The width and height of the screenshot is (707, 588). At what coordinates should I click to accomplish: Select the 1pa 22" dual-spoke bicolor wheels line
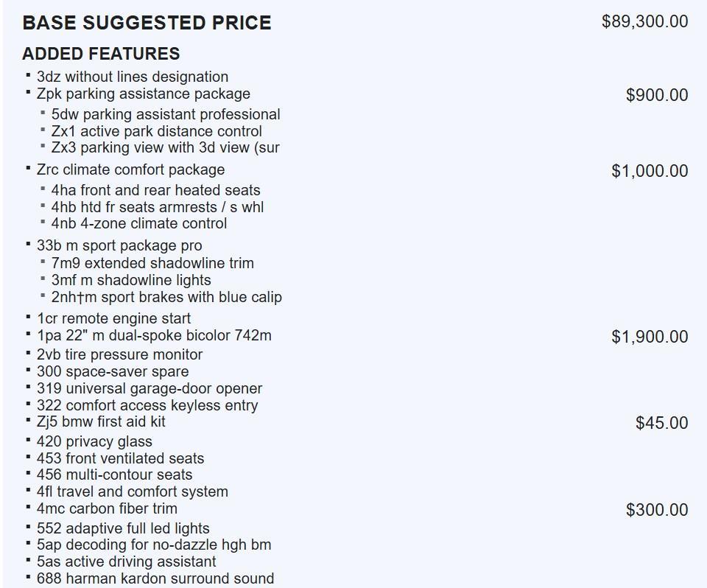[154, 335]
